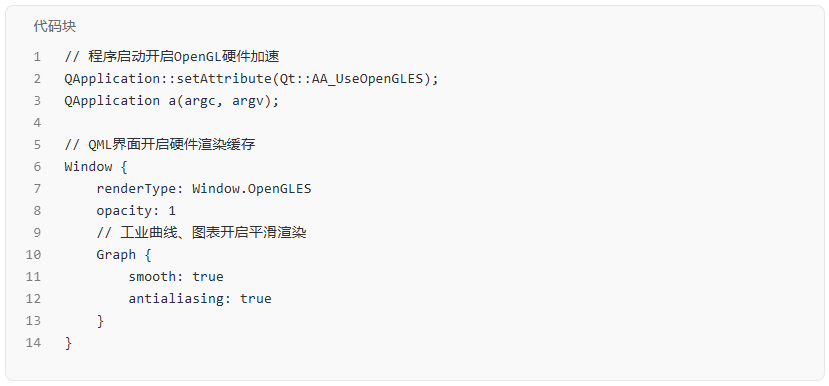Click the 'QApplication a(argc, argv);' line
The width and height of the screenshot is (829, 386).
click(x=172, y=100)
